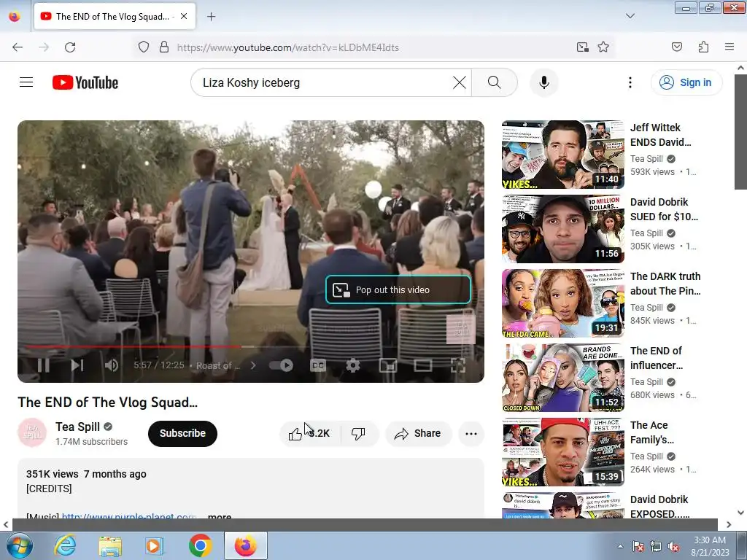
Task: Show hidden system tray icons
Action: pyautogui.click(x=620, y=547)
